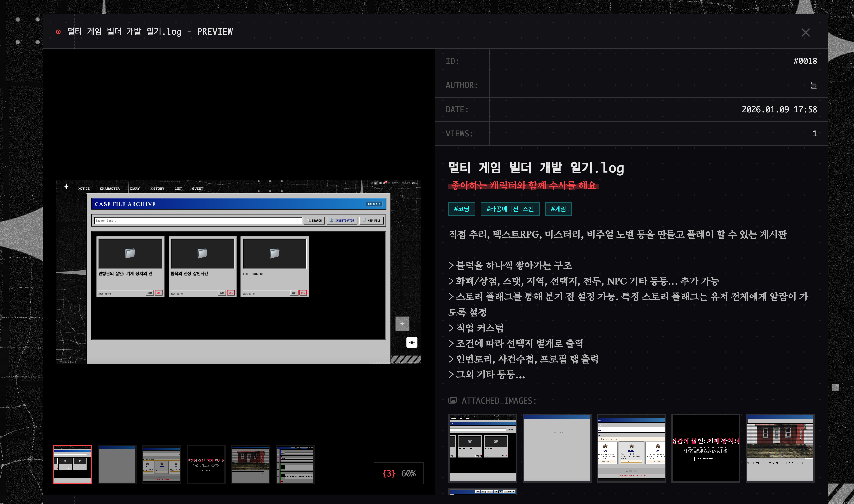854x504 pixels.
Task: Click the red target icon beside the PREVIEW title
Action: (58, 32)
